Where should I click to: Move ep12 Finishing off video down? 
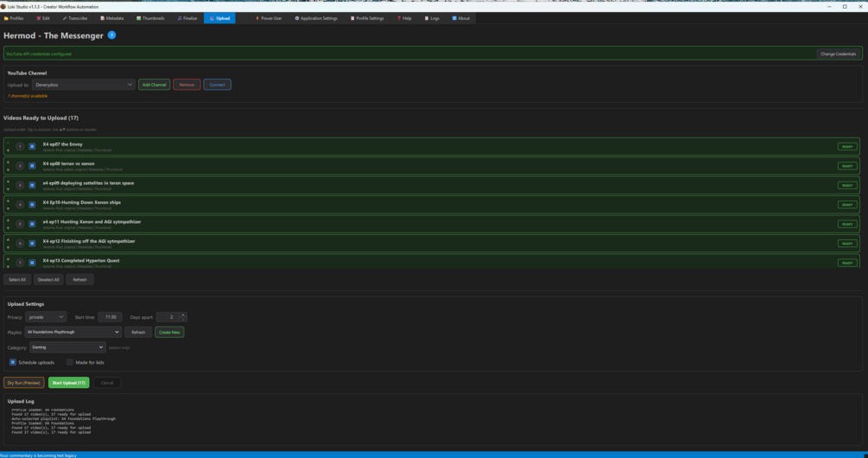pos(9,247)
